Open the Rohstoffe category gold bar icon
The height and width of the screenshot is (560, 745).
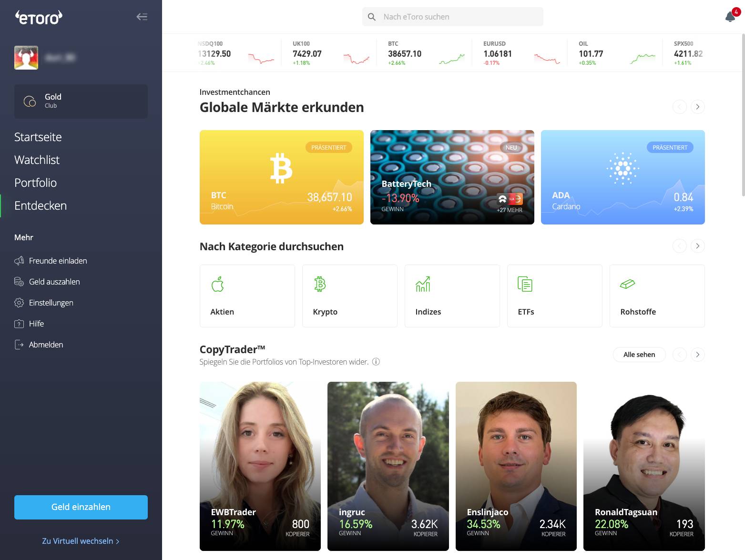tap(627, 284)
